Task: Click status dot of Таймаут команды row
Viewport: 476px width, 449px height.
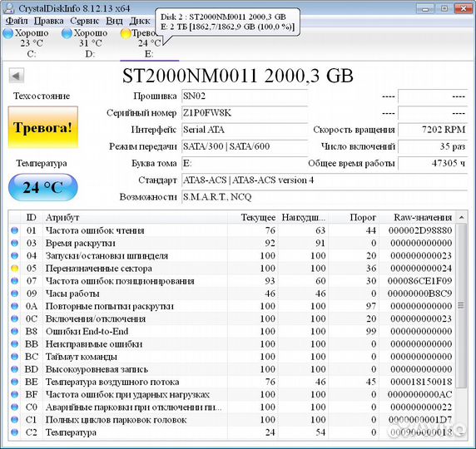Action: pyautogui.click(x=15, y=357)
